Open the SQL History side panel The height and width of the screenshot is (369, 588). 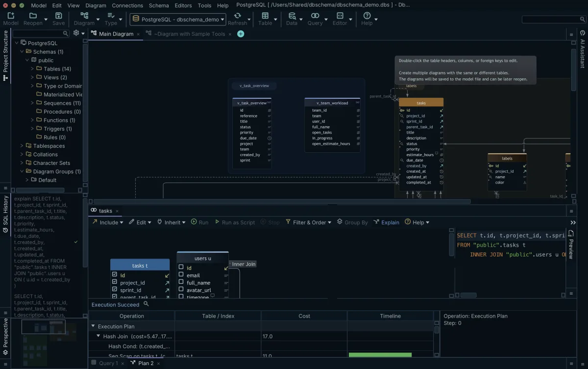click(5, 214)
